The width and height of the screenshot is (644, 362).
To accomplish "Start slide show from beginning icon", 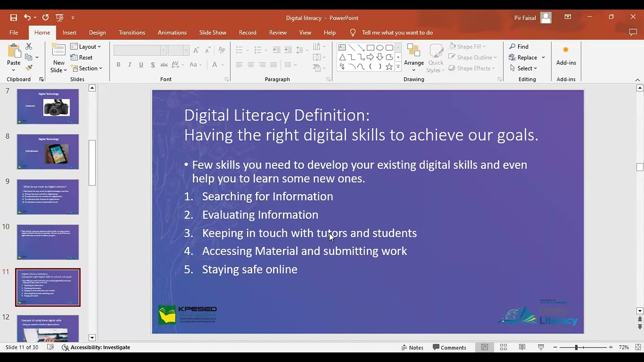I will coord(60,18).
